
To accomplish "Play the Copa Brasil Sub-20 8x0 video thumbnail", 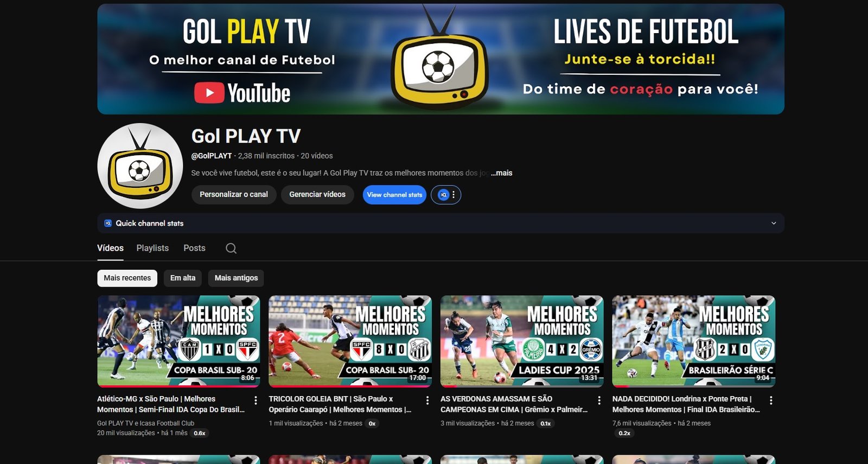I will [x=350, y=341].
